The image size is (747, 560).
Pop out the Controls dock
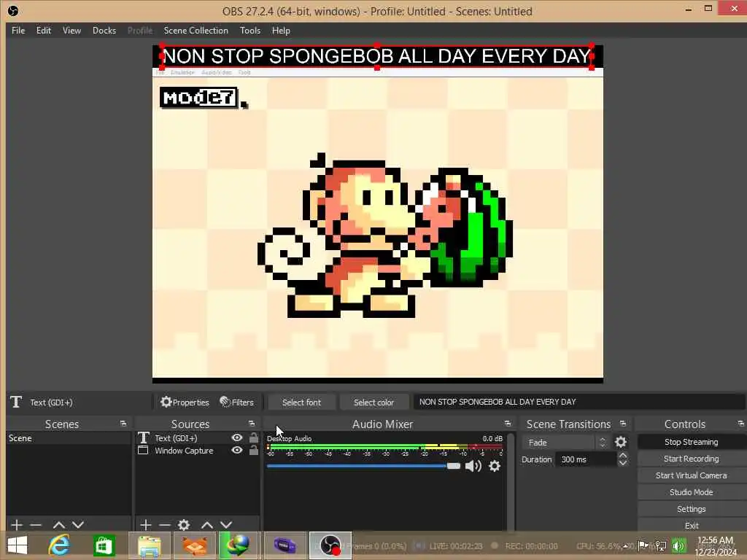click(741, 424)
